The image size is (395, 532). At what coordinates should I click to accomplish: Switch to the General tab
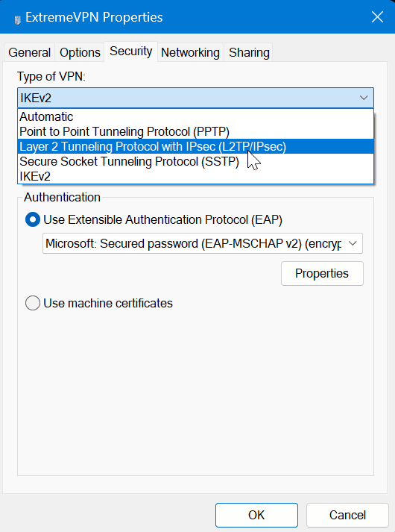(x=30, y=52)
